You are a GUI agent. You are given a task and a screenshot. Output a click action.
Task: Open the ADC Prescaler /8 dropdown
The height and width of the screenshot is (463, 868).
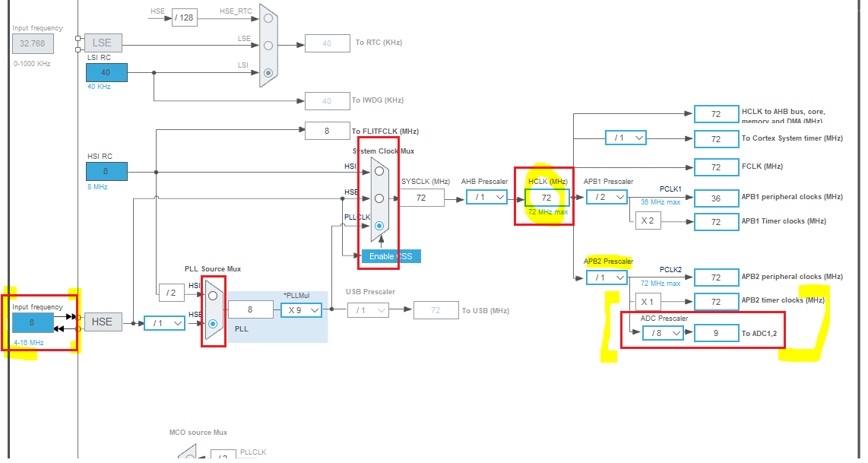[x=663, y=333]
